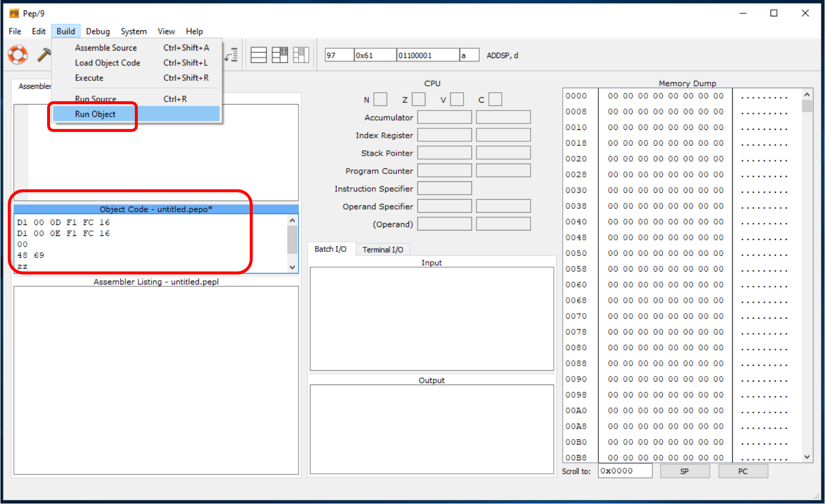Image resolution: width=825 pixels, height=504 pixels.
Task: Toggle the C status flag checkbox
Action: (495, 100)
